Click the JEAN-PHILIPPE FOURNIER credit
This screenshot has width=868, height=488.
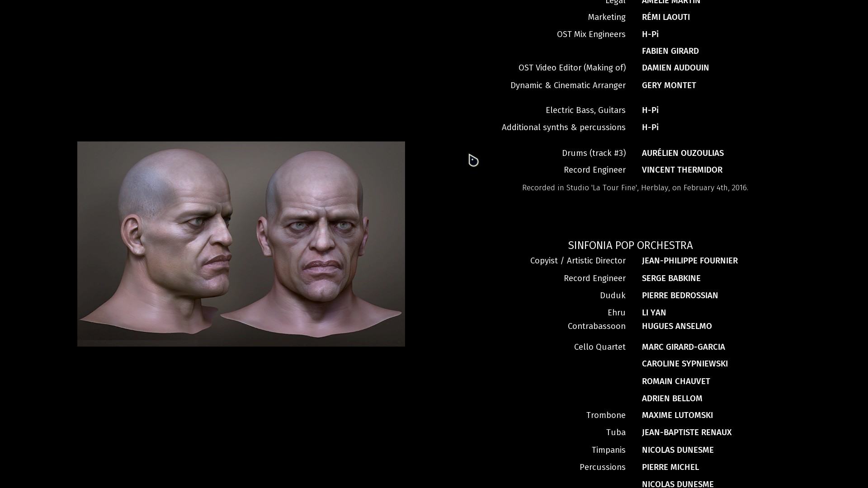pos(689,261)
